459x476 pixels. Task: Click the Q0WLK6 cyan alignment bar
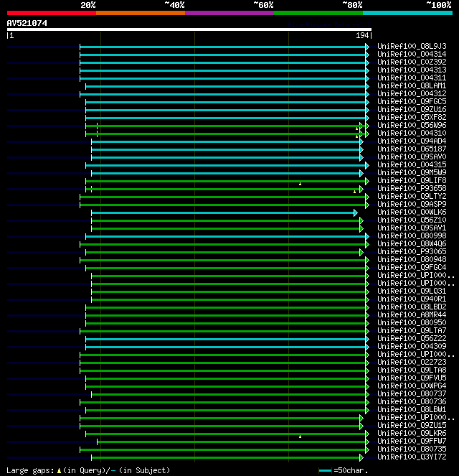[222, 213]
